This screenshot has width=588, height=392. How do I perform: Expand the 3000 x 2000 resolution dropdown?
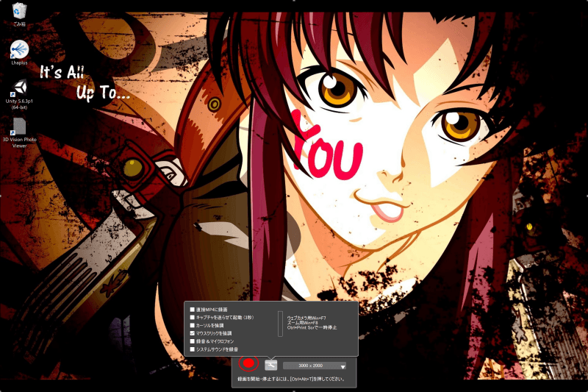[315, 366]
